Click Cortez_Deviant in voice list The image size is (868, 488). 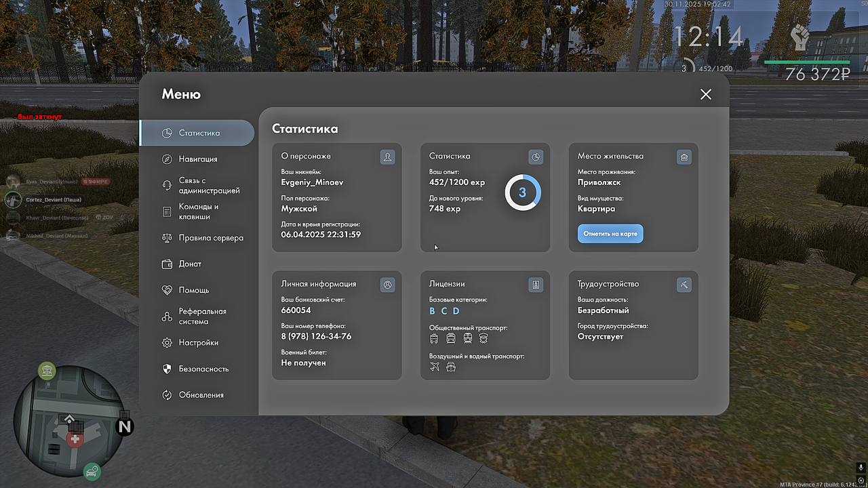point(53,200)
